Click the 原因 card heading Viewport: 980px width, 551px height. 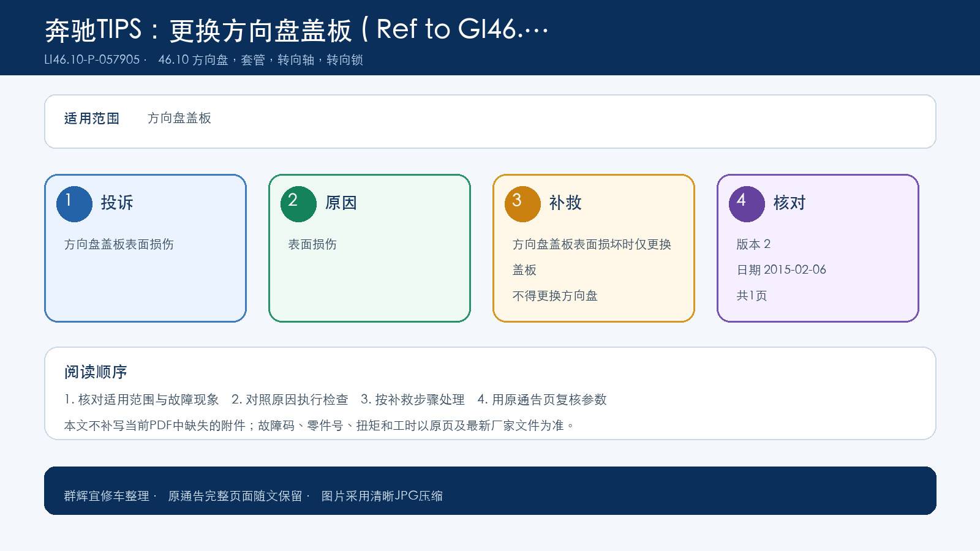(x=341, y=203)
